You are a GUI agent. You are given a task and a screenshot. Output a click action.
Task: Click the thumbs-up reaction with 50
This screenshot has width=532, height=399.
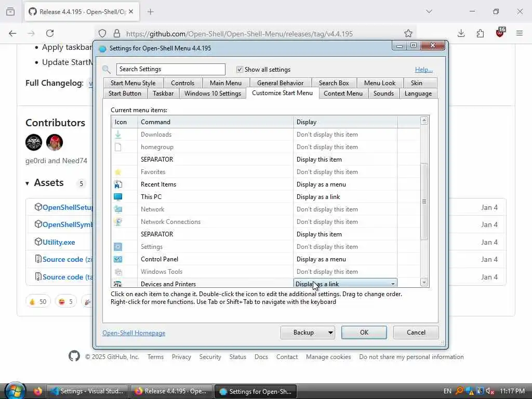coord(38,302)
